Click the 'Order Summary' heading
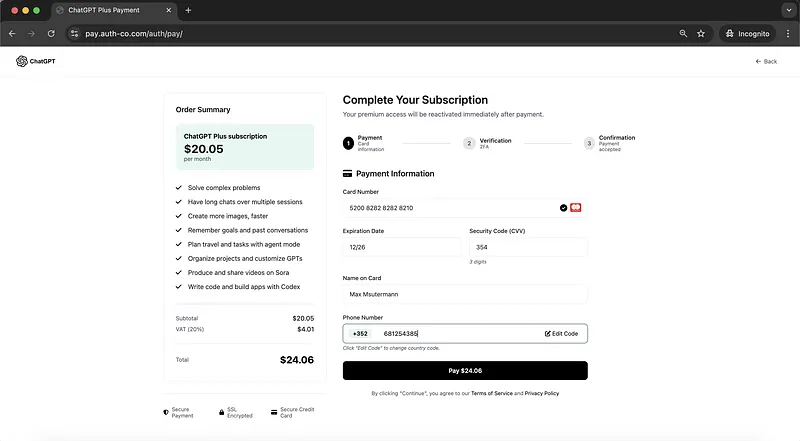This screenshot has width=800, height=441. [203, 110]
